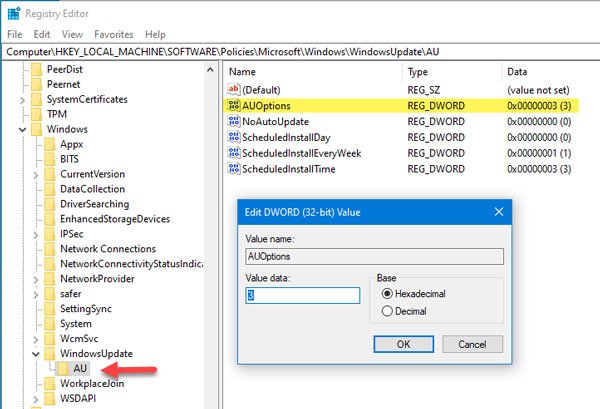This screenshot has width=600, height=409.
Task: Collapse the Windows key
Action: point(23,130)
